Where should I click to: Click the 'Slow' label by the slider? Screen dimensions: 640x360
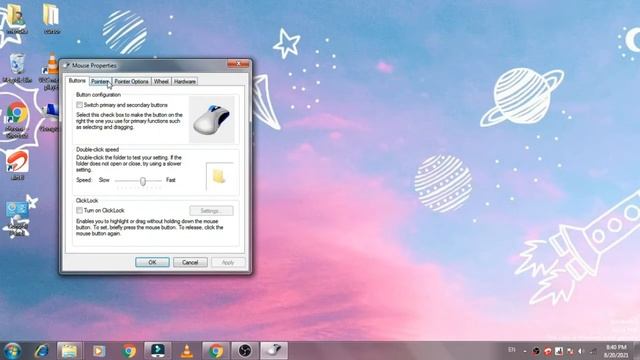coord(104,180)
